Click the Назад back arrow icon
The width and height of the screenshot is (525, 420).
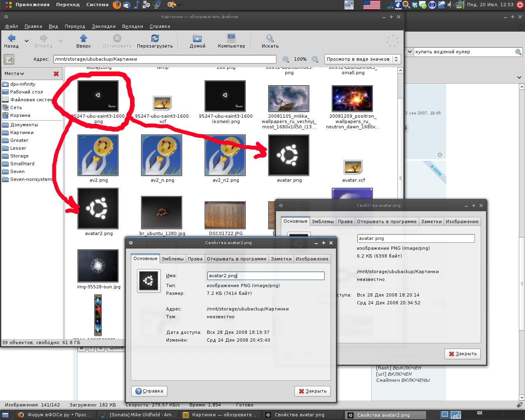11,39
